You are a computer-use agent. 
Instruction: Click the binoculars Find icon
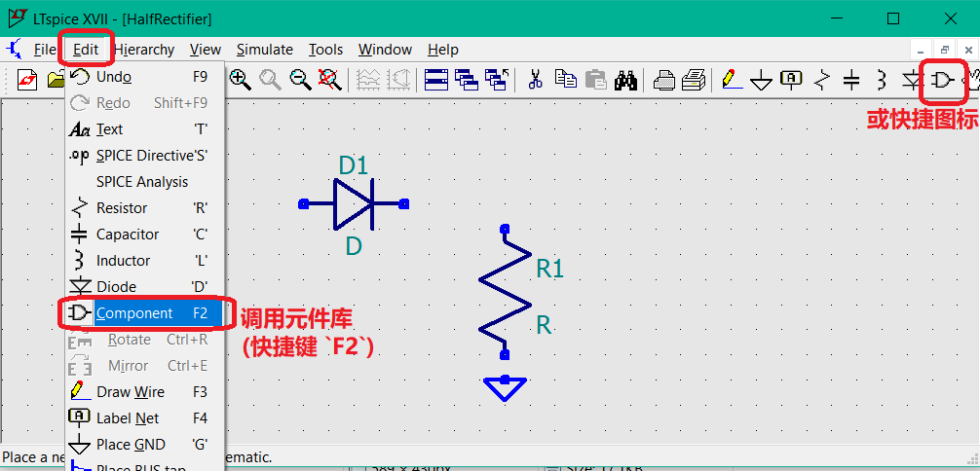pos(625,79)
